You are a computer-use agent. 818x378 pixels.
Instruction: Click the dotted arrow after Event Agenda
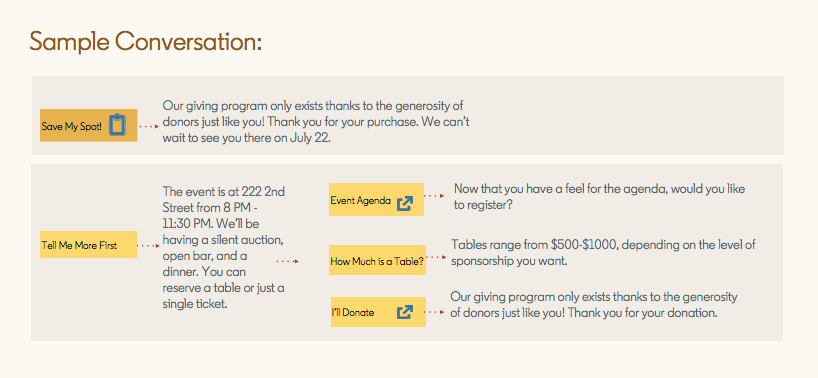pyautogui.click(x=434, y=196)
